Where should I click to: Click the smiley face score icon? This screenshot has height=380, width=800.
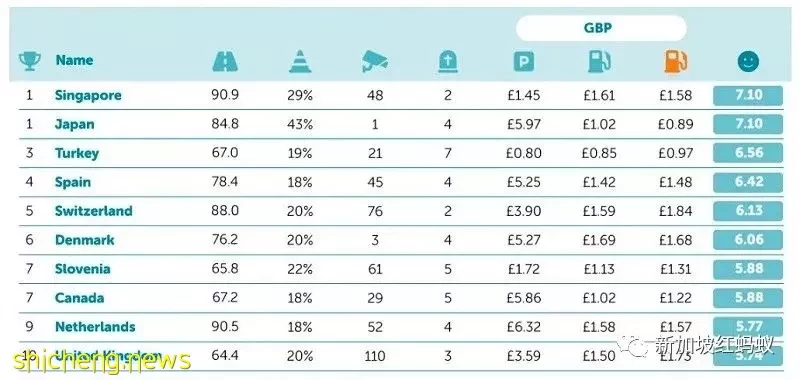748,62
